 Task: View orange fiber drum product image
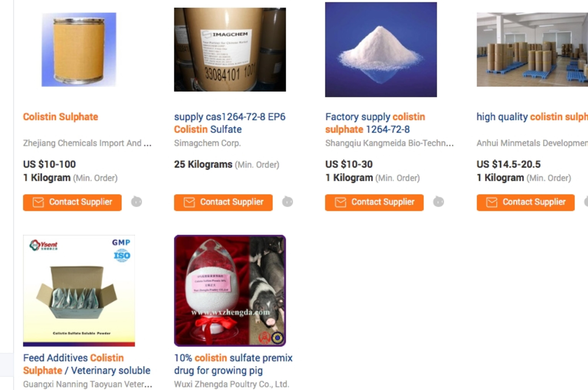click(79, 50)
